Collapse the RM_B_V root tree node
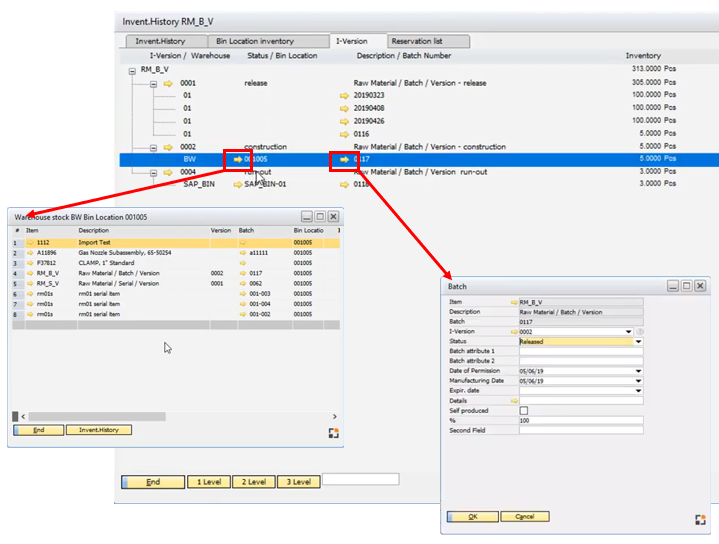 [132, 71]
